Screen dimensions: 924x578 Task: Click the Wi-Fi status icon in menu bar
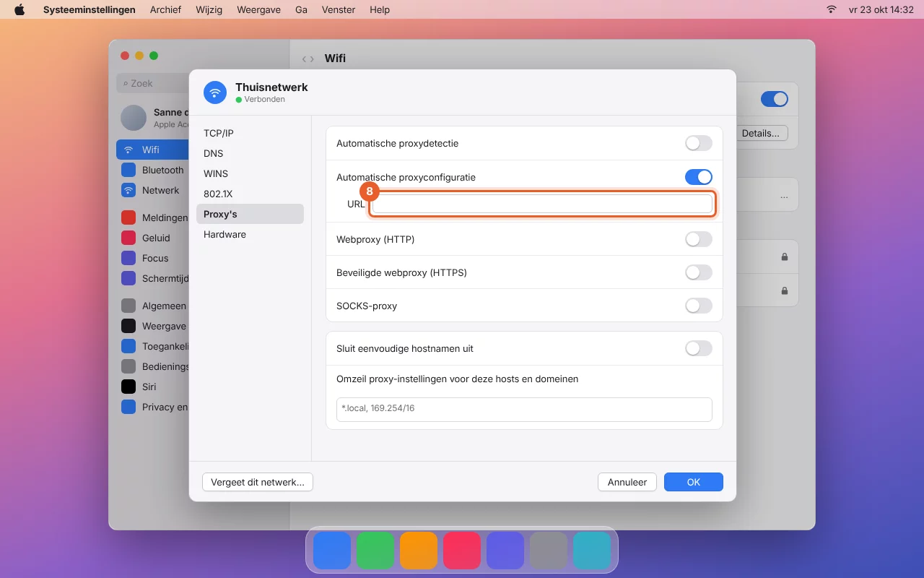coord(832,9)
